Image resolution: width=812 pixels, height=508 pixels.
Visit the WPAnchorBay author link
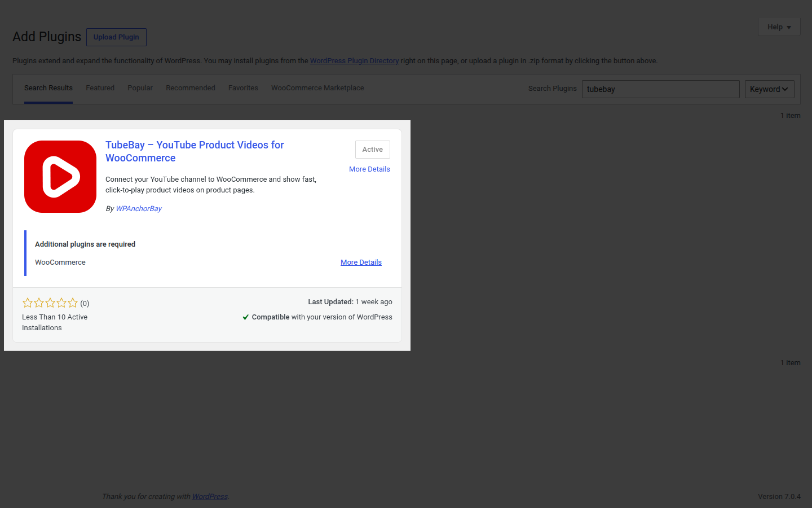point(139,209)
